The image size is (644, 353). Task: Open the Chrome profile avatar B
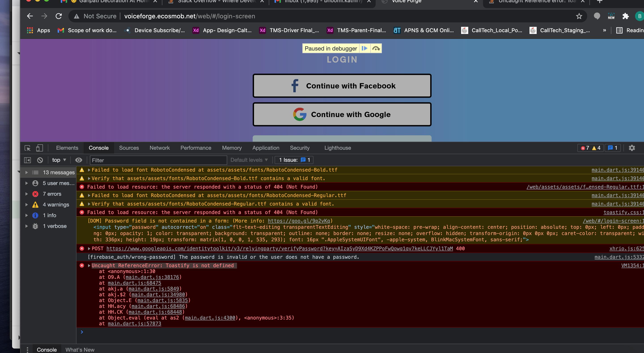(639, 16)
